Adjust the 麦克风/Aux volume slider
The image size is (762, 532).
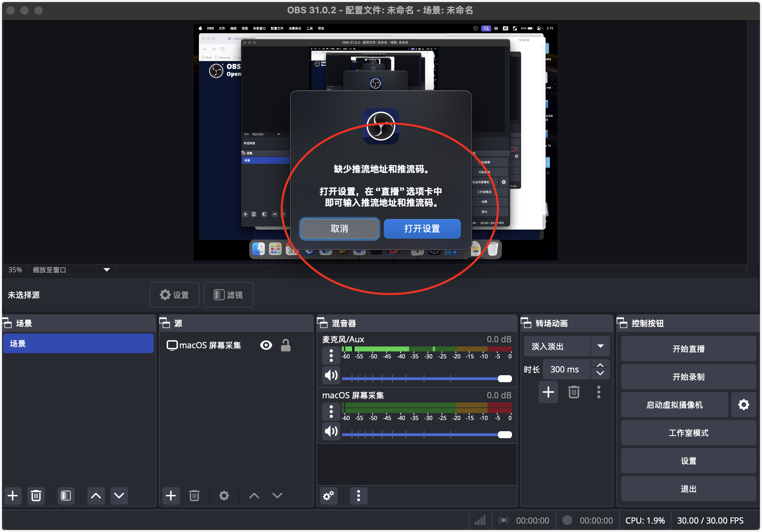pyautogui.click(x=427, y=378)
